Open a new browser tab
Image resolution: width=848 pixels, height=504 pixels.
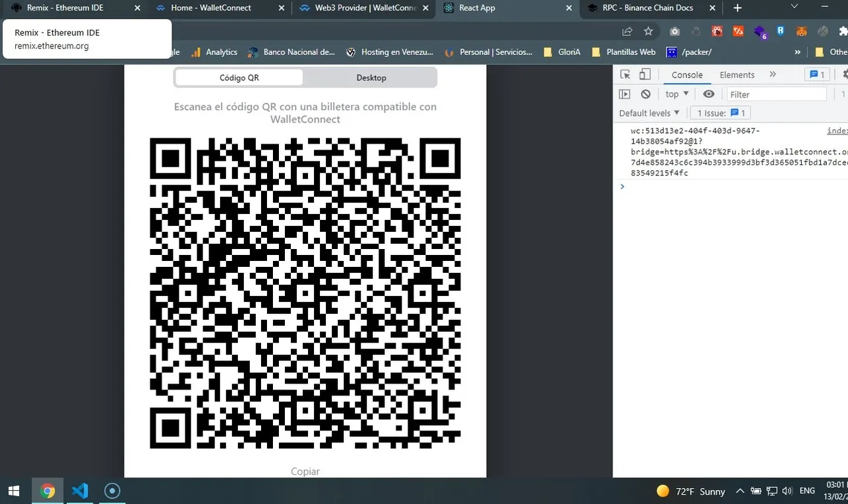click(737, 8)
